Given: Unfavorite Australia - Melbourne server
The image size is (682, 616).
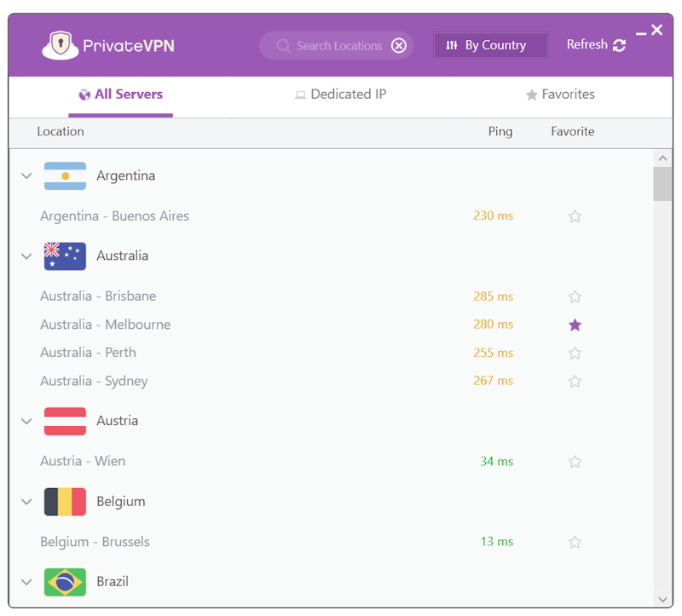Looking at the screenshot, I should click(575, 325).
